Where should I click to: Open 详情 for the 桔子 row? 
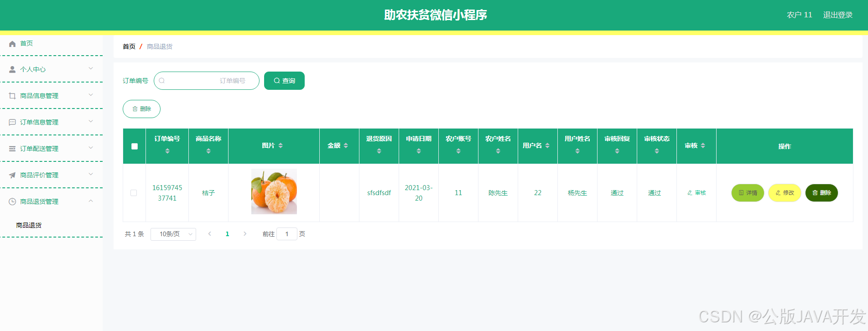(748, 193)
